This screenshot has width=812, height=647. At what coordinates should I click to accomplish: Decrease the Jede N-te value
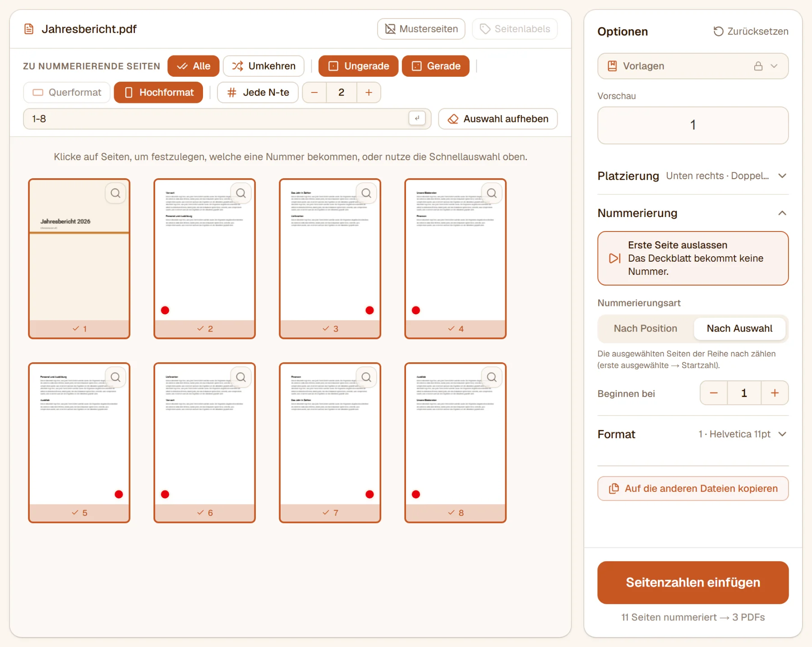coord(314,92)
